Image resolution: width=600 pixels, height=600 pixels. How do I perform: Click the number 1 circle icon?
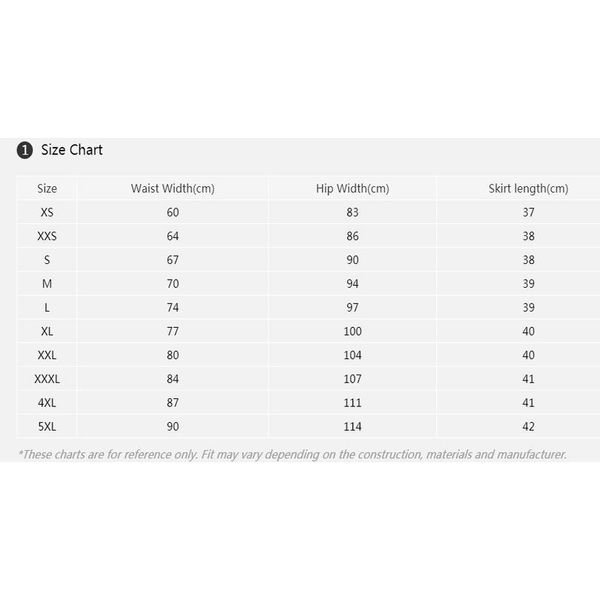tap(25, 150)
